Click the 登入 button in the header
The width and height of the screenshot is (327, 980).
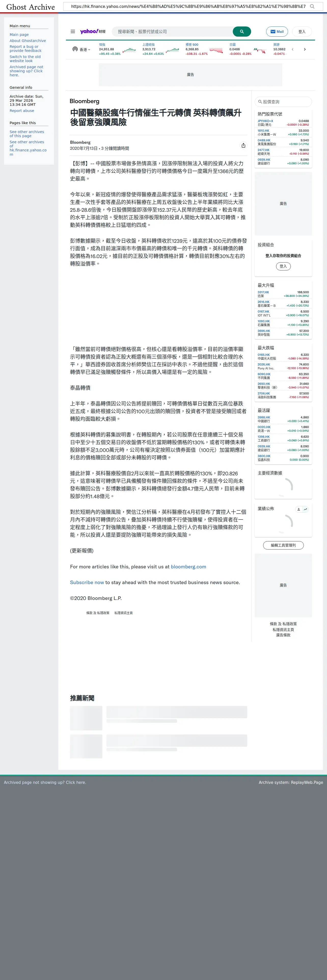302,32
